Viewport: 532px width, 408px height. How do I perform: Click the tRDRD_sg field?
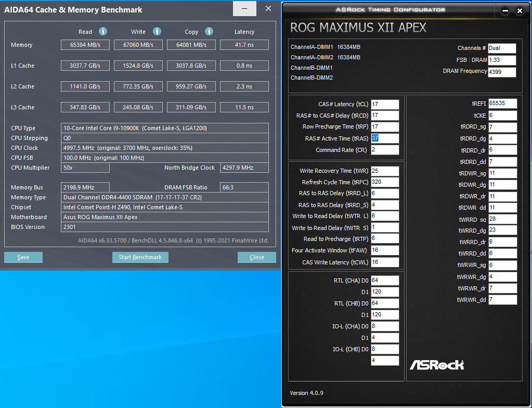click(502, 127)
